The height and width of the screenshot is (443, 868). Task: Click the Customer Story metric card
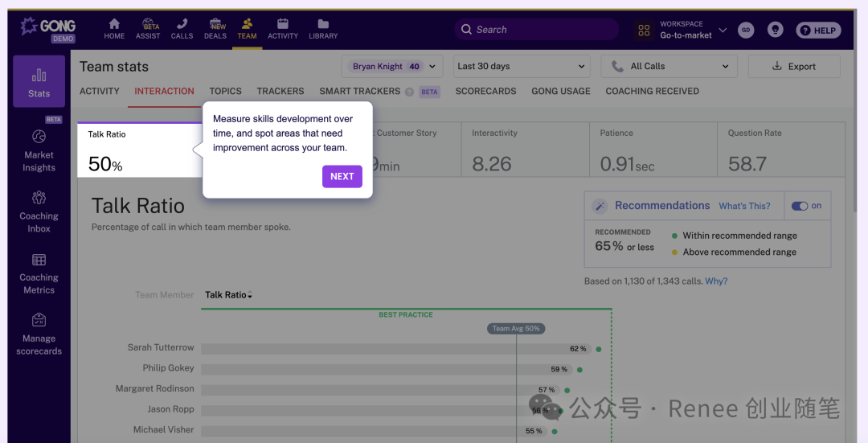tap(417, 150)
